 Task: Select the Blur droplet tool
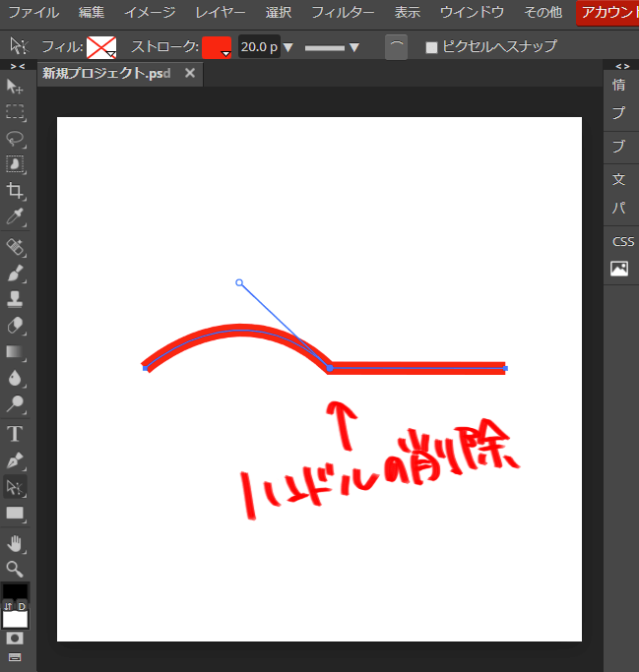coord(15,378)
